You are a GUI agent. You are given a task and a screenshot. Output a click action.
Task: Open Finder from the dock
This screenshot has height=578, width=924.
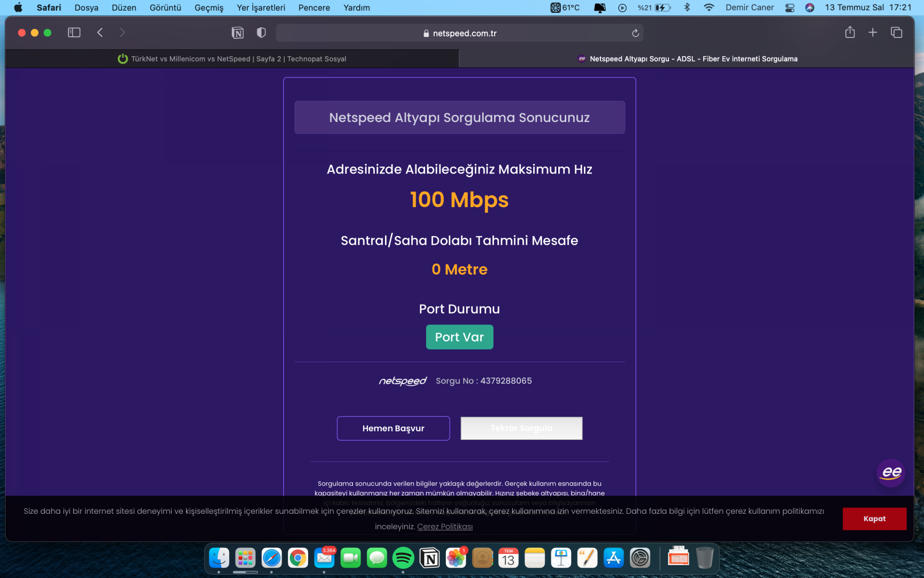click(219, 558)
